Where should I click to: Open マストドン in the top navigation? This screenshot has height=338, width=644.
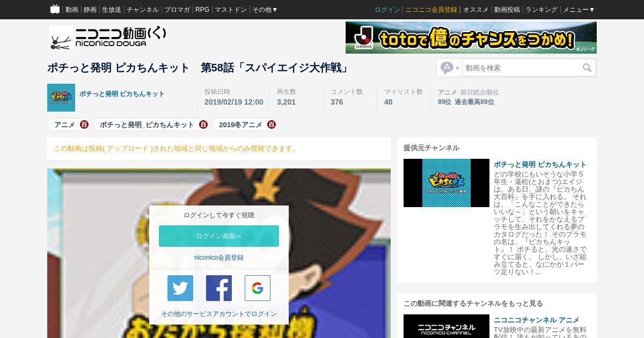[x=231, y=10]
